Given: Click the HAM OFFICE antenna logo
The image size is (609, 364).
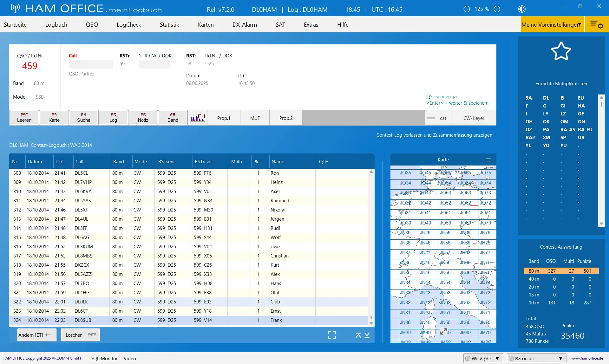Looking at the screenshot, I should click(15, 9).
